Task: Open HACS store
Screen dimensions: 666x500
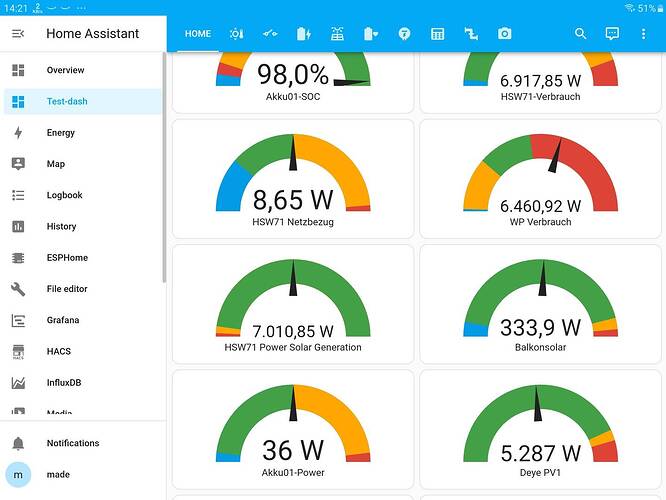Action: pyautogui.click(x=82, y=351)
